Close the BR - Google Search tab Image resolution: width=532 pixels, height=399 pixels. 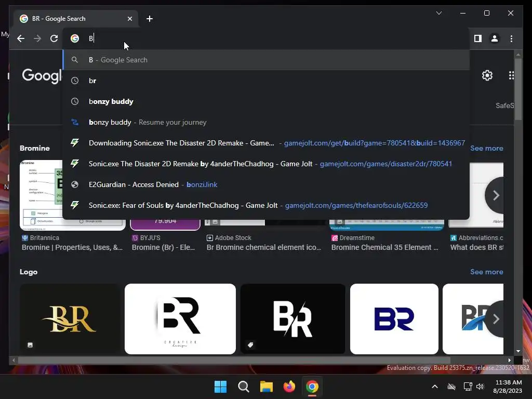tap(129, 19)
